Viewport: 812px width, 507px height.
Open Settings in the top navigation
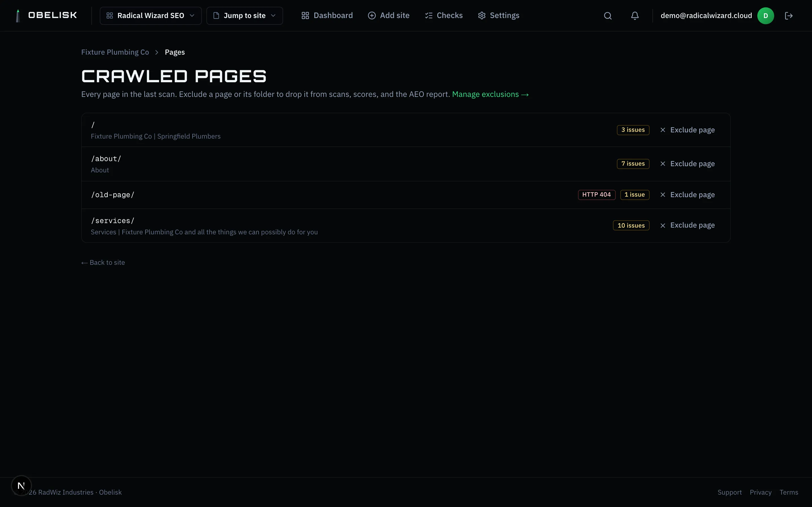[498, 15]
